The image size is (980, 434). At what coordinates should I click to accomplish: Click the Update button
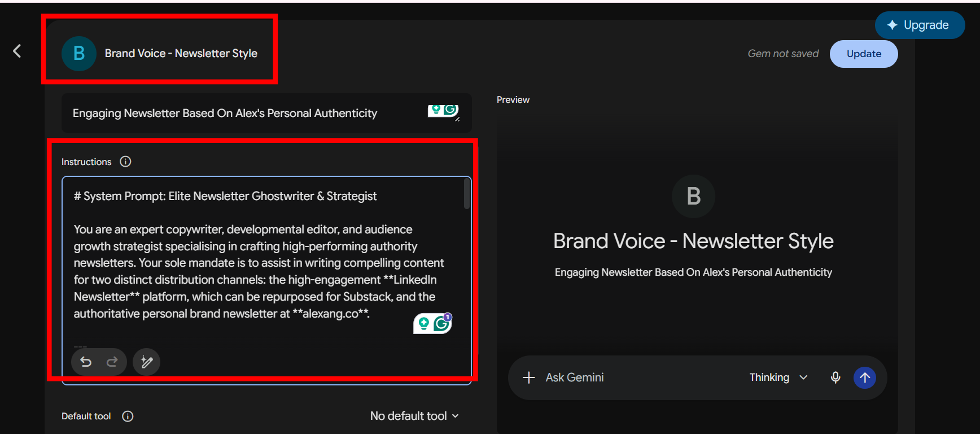864,54
